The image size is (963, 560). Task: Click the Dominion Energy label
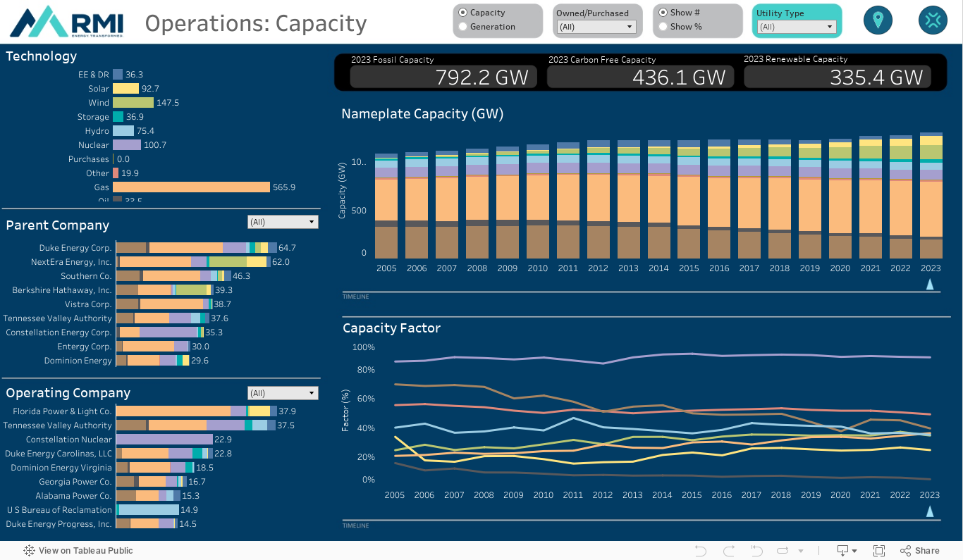[78, 361]
